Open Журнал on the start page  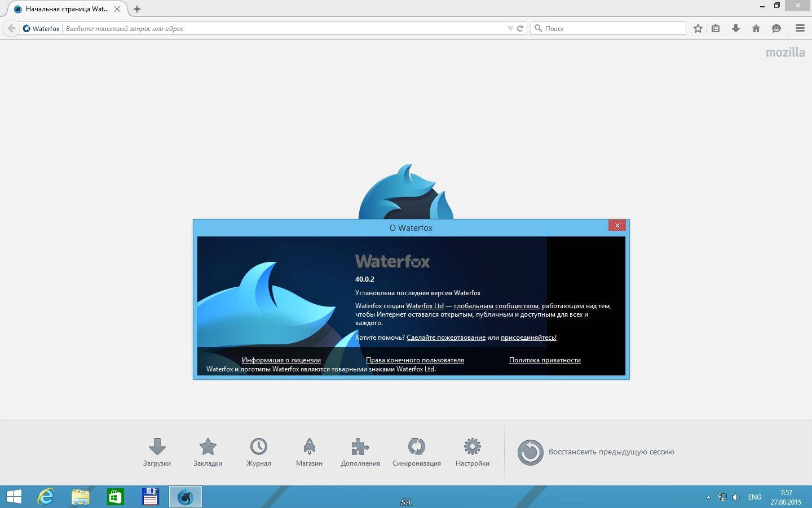[258, 452]
